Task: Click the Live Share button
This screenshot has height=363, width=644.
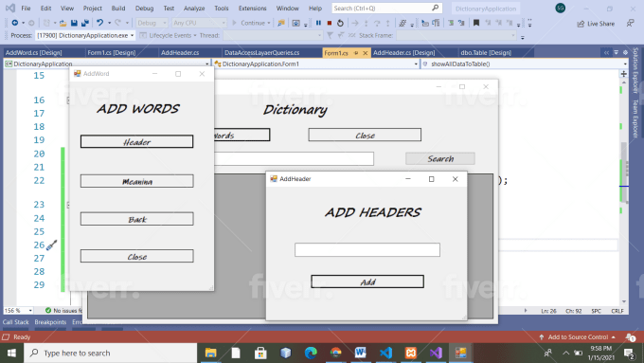Action: tap(596, 24)
